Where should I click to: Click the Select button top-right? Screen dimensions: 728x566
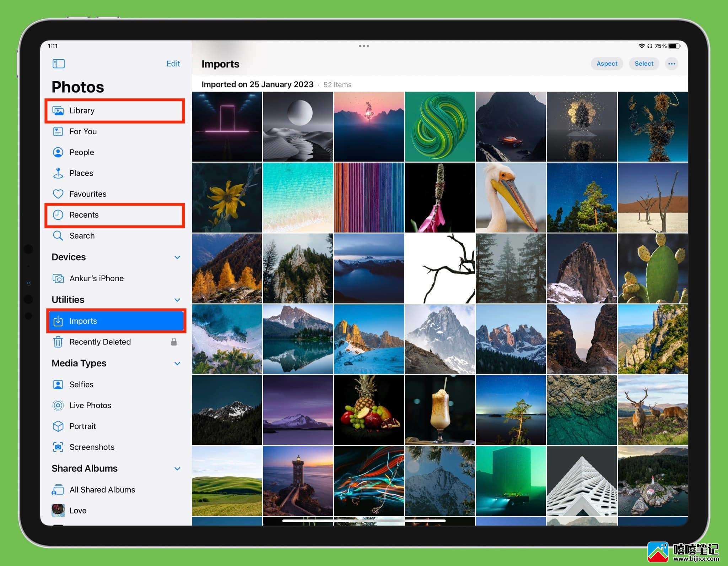click(644, 63)
